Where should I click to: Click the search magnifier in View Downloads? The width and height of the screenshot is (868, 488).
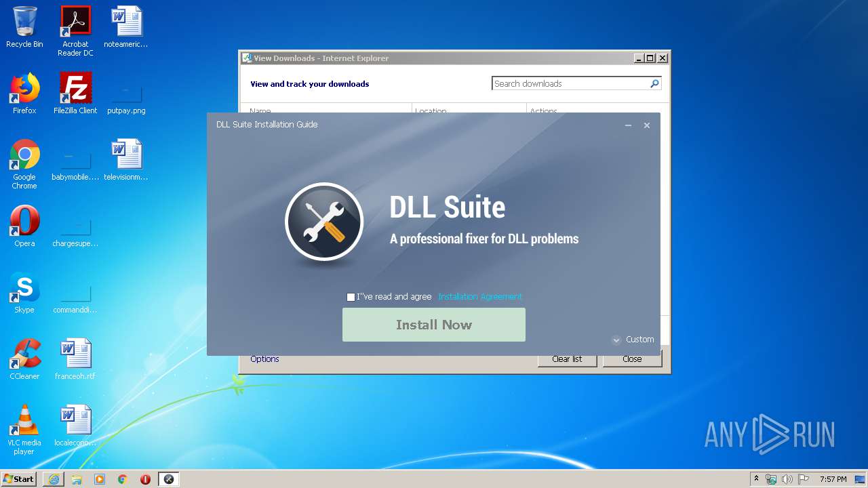pyautogui.click(x=654, y=83)
